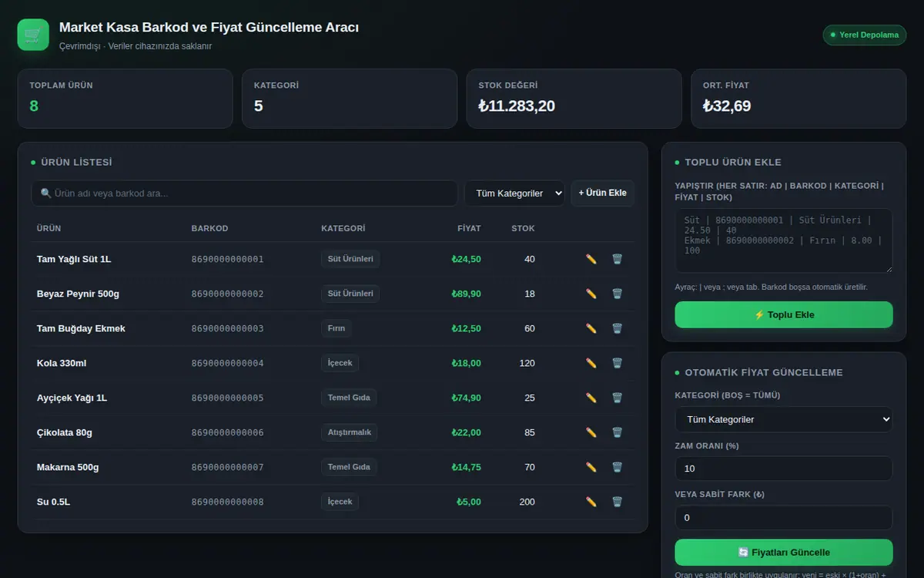Image resolution: width=924 pixels, height=578 pixels.
Task: Open the Tüm Kategoriler filter in product list
Action: 514,193
